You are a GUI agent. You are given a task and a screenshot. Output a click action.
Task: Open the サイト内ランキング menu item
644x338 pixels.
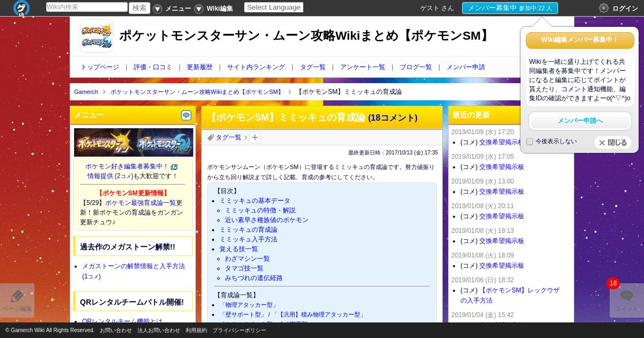[256, 67]
